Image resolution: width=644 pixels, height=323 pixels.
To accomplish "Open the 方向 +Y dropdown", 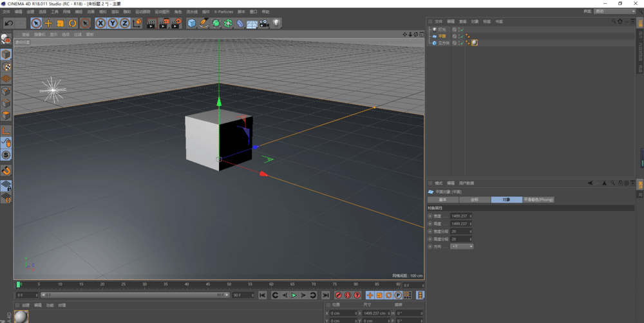I will point(462,246).
